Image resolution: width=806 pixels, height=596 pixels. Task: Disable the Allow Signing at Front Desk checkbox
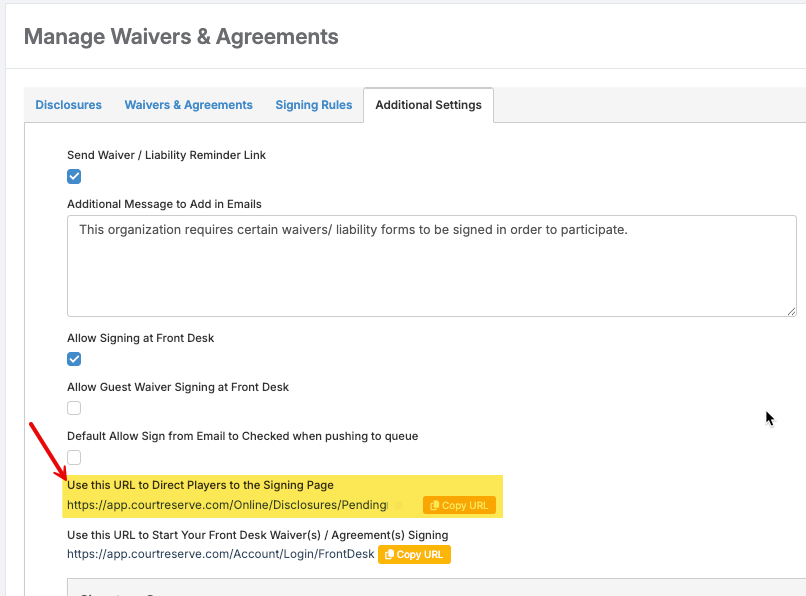[x=74, y=359]
